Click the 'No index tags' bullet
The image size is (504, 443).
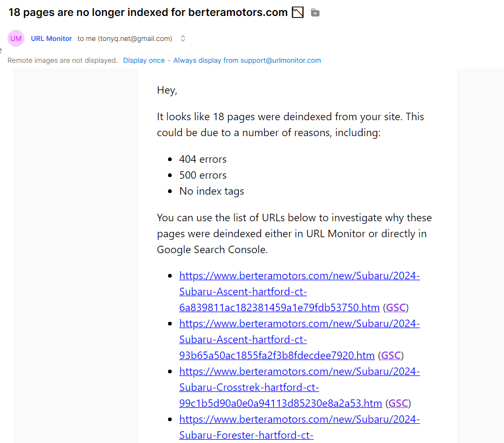pos(212,191)
